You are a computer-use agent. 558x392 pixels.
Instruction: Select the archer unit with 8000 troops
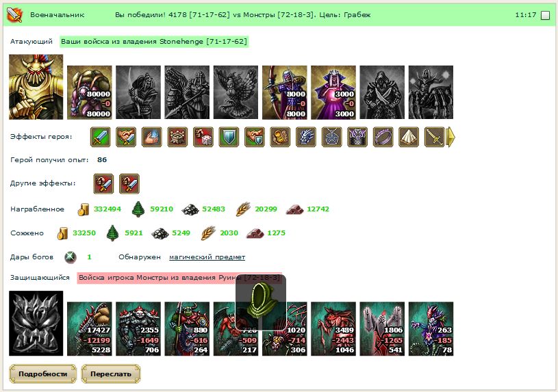[x=284, y=92]
